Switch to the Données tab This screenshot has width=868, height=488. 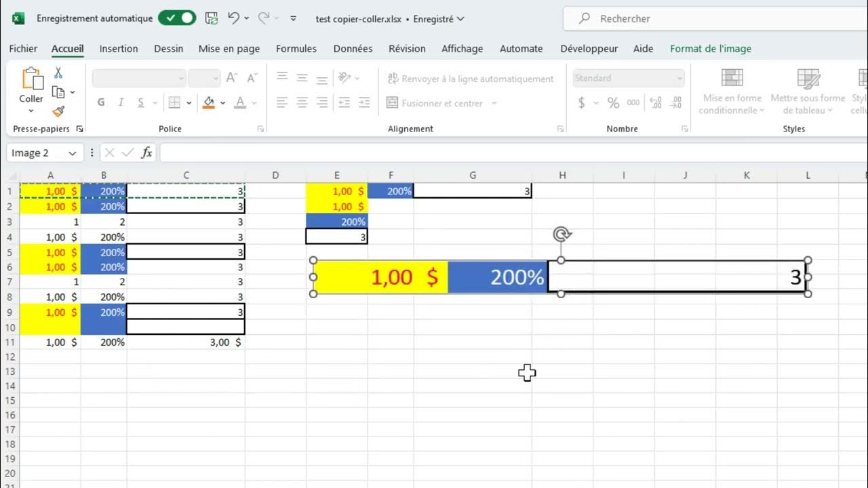point(353,49)
